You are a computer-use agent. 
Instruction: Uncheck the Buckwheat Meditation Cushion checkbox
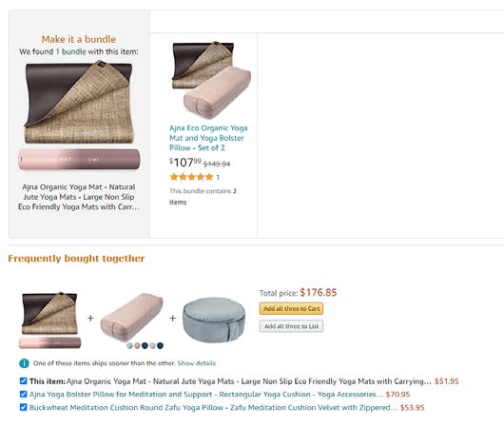click(x=23, y=407)
